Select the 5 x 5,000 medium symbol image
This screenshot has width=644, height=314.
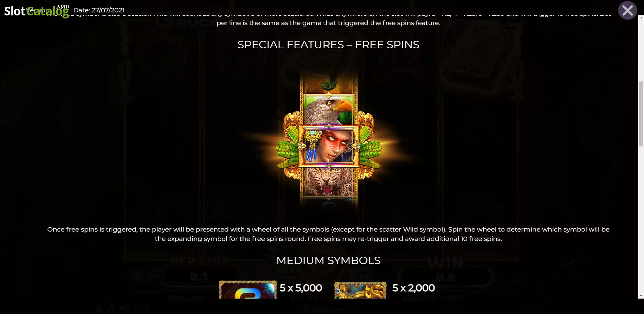click(248, 290)
